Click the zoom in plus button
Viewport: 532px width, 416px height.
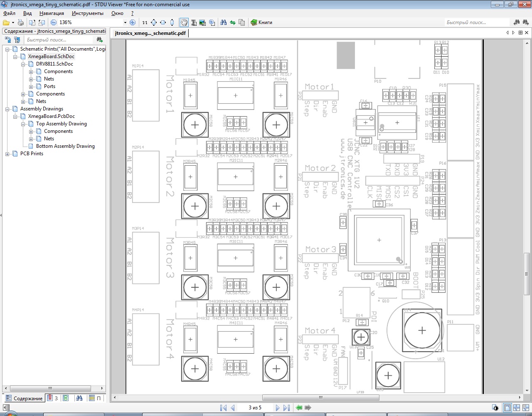point(133,22)
